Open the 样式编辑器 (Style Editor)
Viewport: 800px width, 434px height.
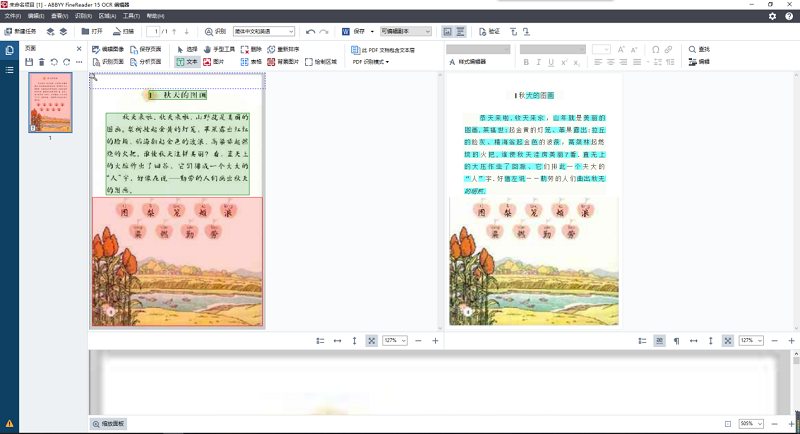pyautogui.click(x=467, y=62)
